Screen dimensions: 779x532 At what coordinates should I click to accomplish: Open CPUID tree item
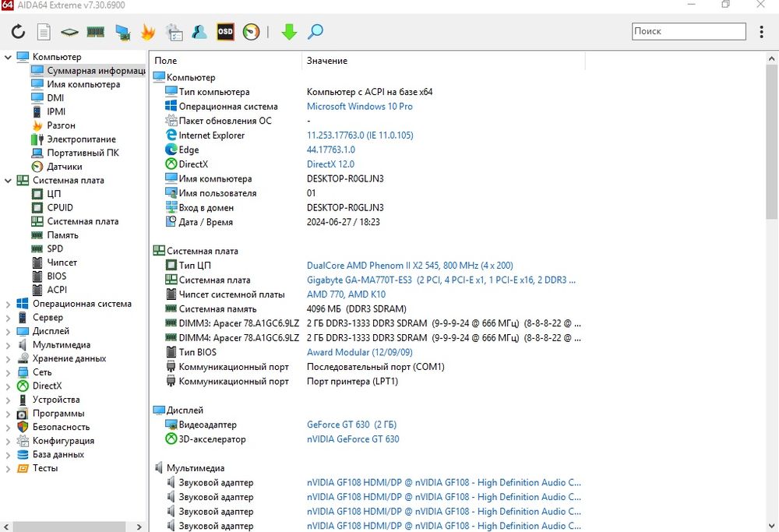pos(60,208)
